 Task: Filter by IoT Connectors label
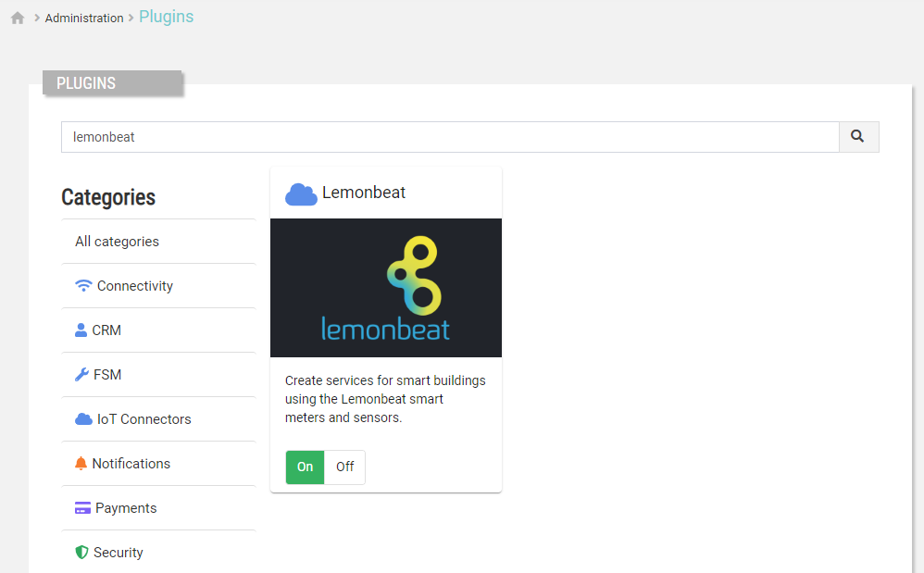click(x=144, y=419)
